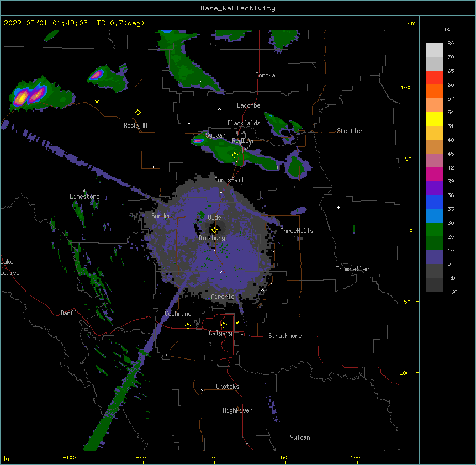Screen dimensions: 476x465
Task: Click the Banff town label
Action: 68,313
